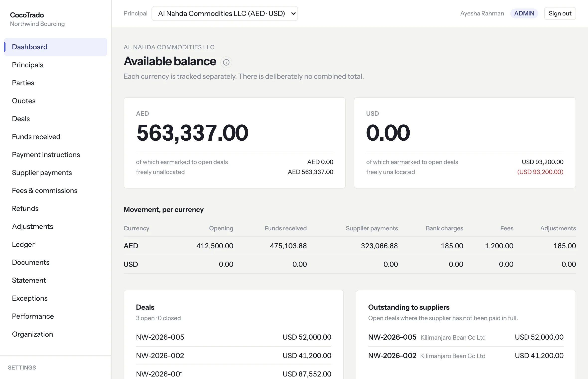This screenshot has width=588, height=379.
Task: Click the Supplier payments column header
Action: [x=372, y=228]
